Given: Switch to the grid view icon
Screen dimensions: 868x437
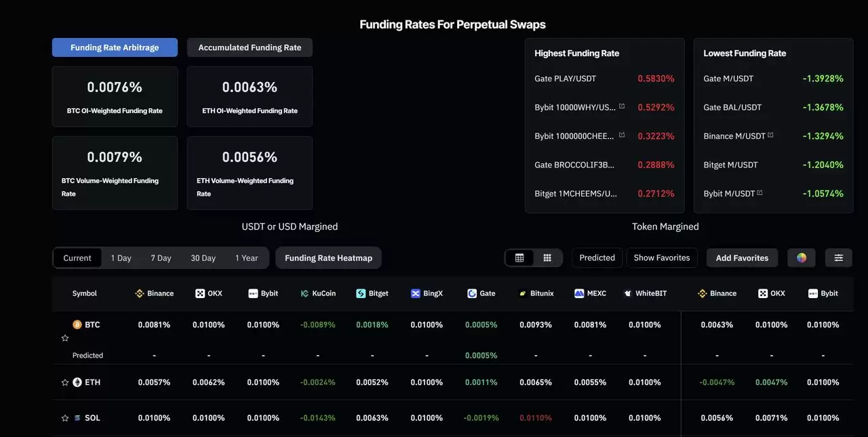Looking at the screenshot, I should tap(547, 258).
